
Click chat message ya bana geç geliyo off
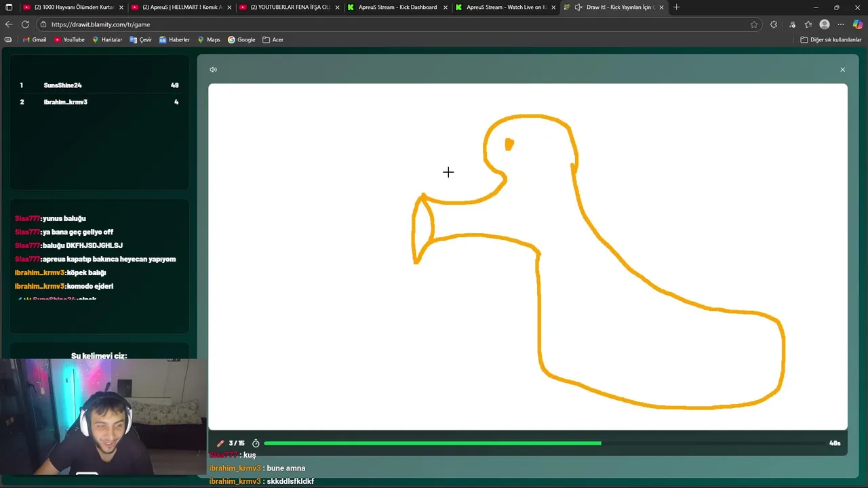pos(77,232)
